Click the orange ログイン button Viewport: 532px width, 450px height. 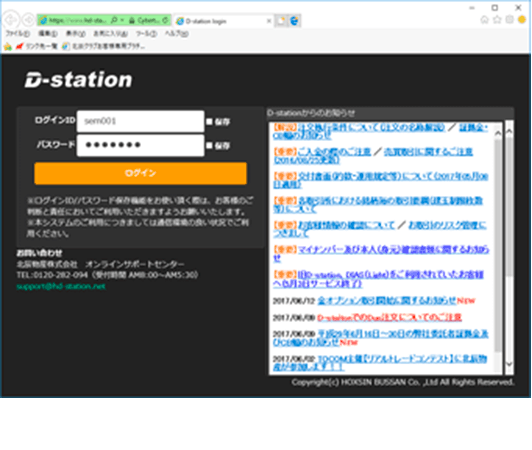140,173
